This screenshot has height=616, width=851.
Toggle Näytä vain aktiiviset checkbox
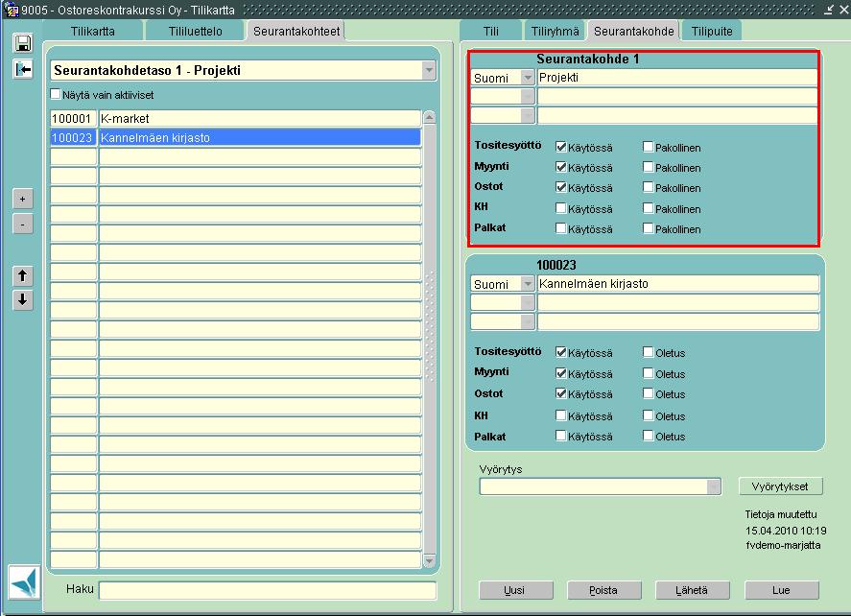tap(56, 94)
